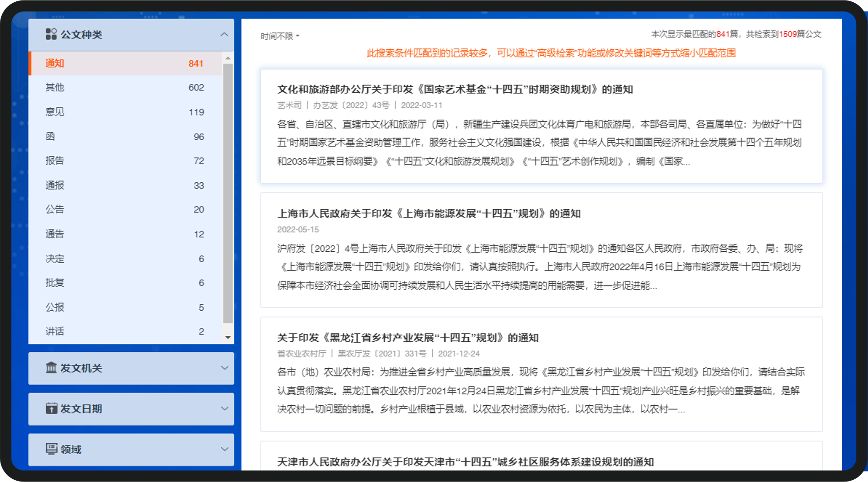
Task: Click the 省农业农村厅 issuer label
Action: tap(301, 354)
